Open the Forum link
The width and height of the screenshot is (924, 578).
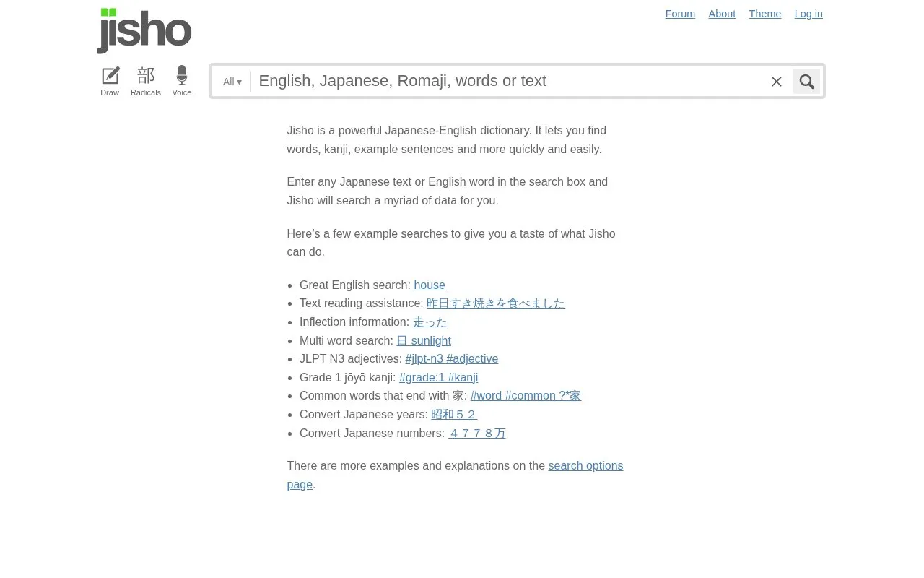[x=680, y=14]
